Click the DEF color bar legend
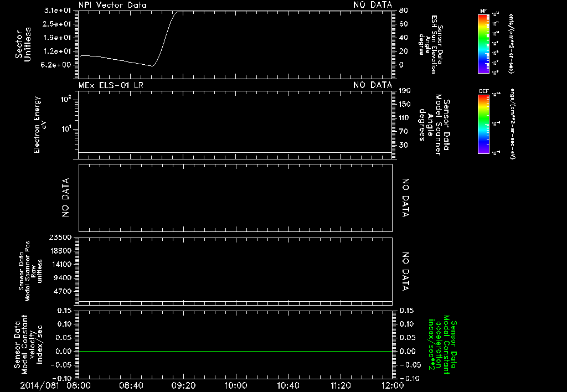 [483, 124]
